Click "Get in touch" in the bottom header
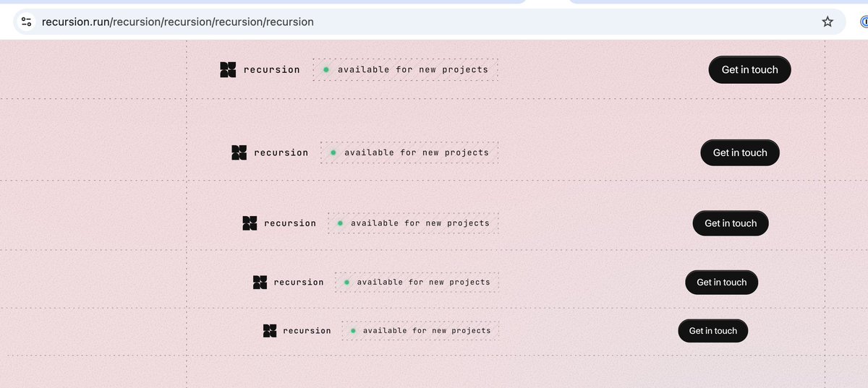This screenshot has width=868, height=388. tap(713, 331)
